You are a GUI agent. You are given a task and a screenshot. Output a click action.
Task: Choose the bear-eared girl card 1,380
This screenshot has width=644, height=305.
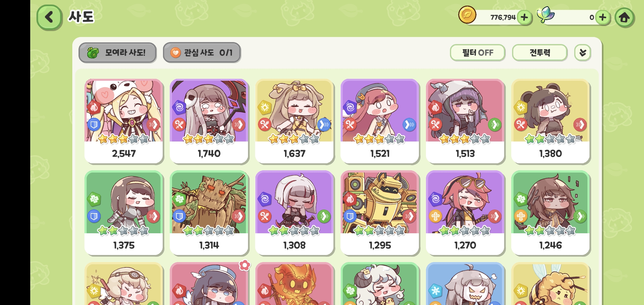pyautogui.click(x=551, y=121)
